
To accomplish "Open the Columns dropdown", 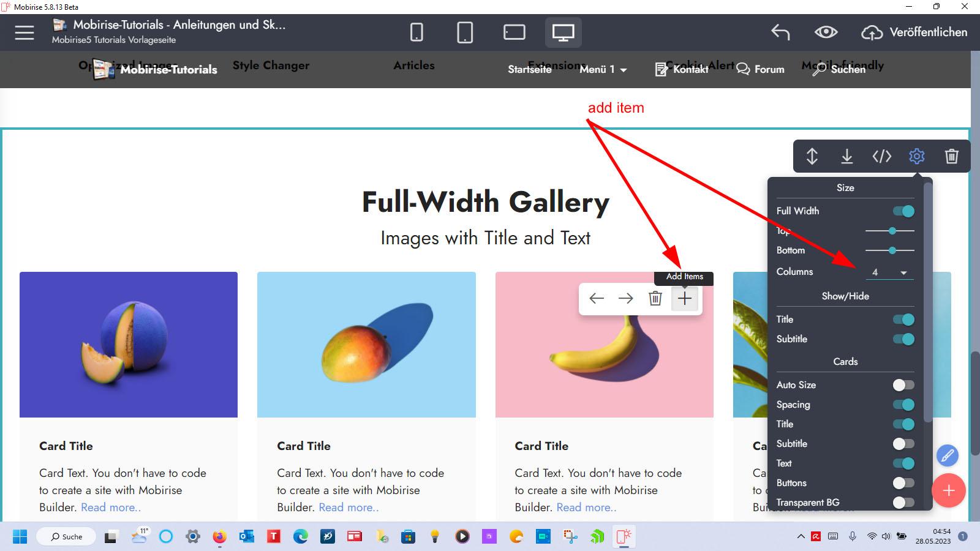I will tap(890, 272).
